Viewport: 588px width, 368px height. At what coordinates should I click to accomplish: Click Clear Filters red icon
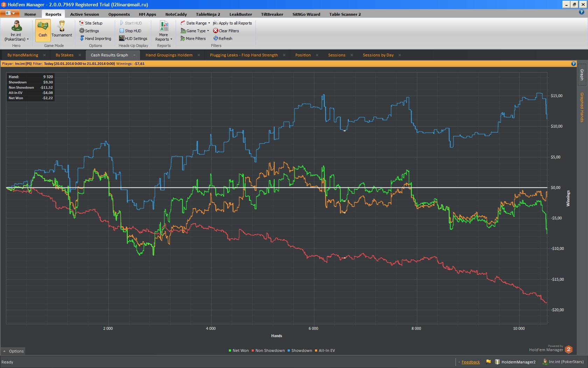(x=216, y=31)
